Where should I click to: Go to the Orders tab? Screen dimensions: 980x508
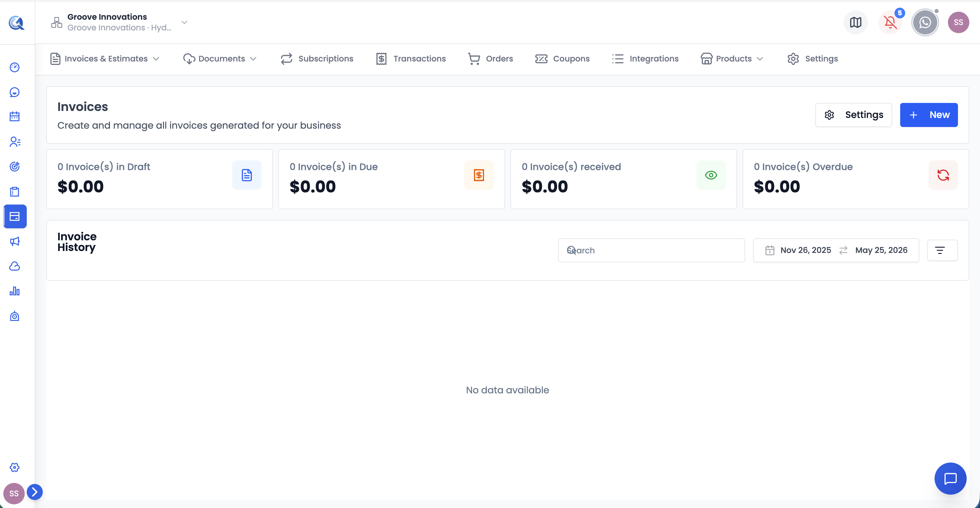[x=490, y=58]
